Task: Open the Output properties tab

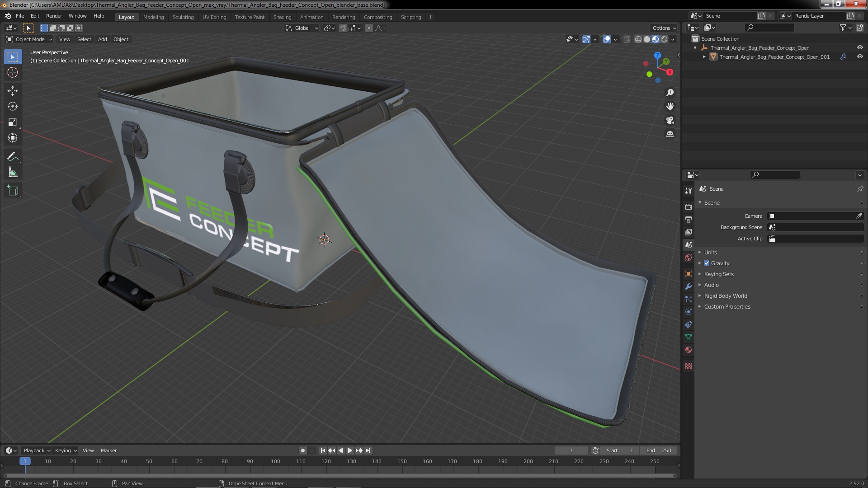Action: click(x=689, y=219)
